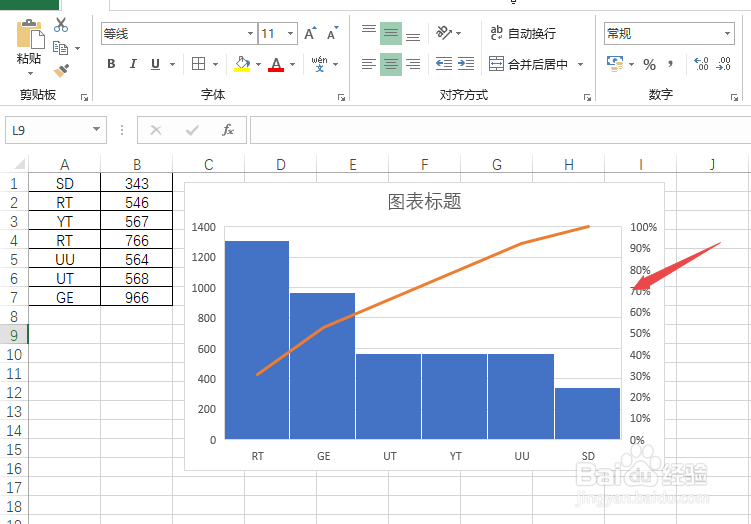This screenshot has height=524, width=751.
Task: Select the Format Painter brush
Action: 61,70
